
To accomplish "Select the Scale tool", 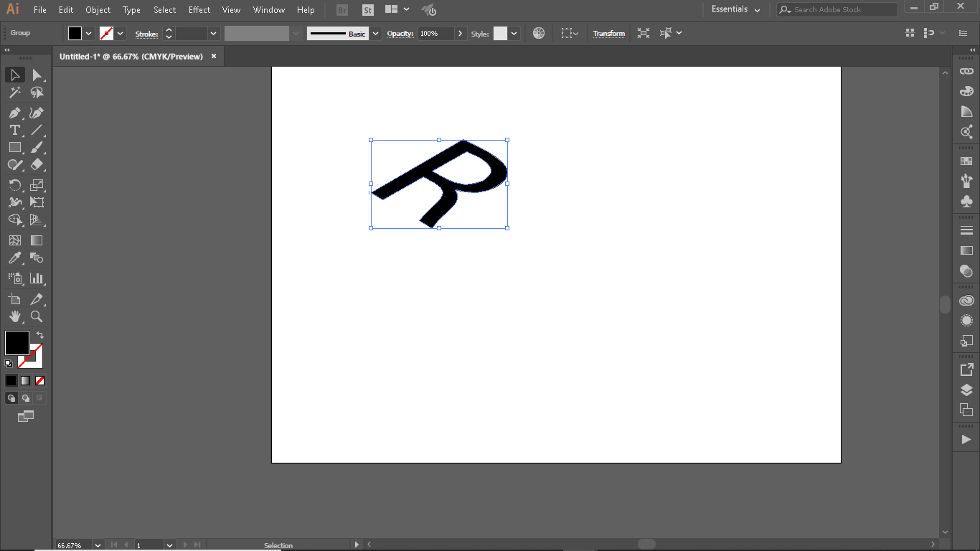I will 37,184.
